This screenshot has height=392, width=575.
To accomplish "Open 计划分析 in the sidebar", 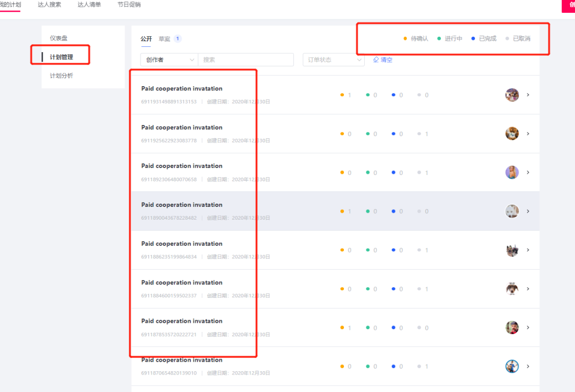I will pyautogui.click(x=61, y=76).
